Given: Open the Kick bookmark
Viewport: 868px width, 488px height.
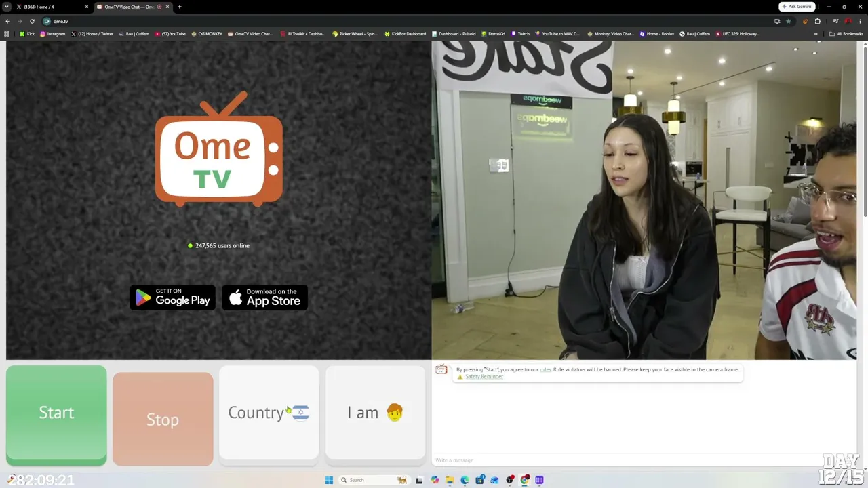Looking at the screenshot, I should [x=27, y=33].
